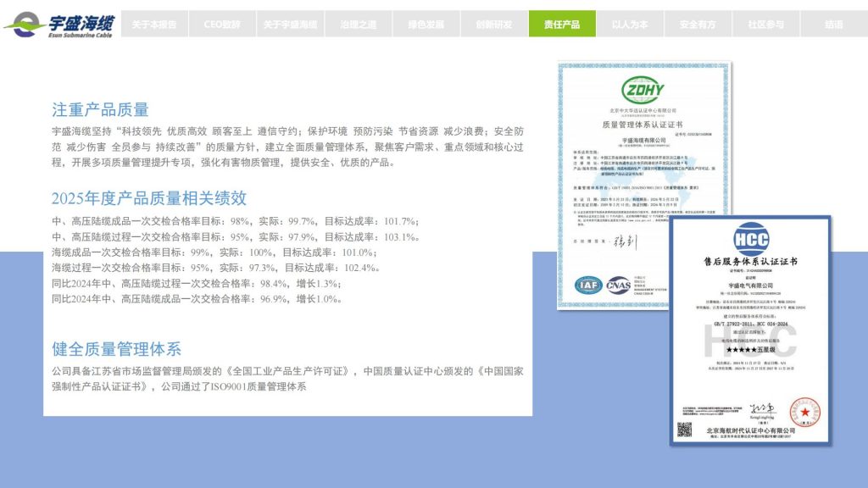This screenshot has width=868, height=488.
Task: Open the 安全有方 tab
Action: click(x=698, y=25)
